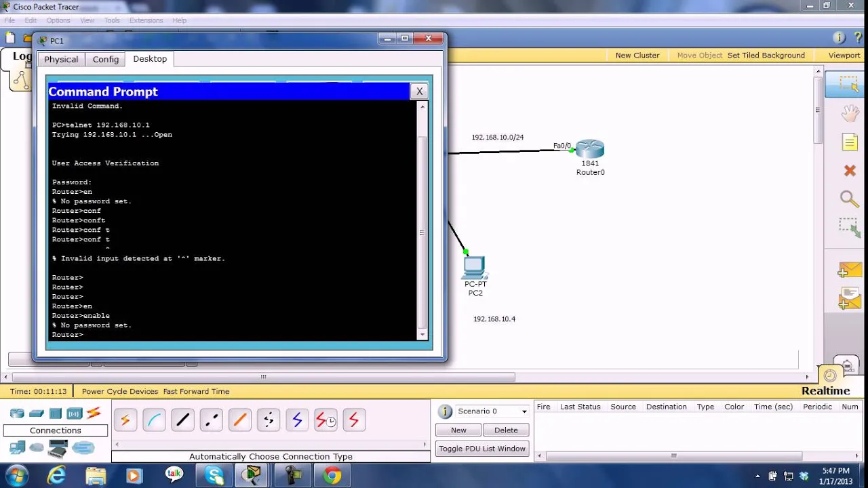
Task: Add a Simple PDU envelope
Action: click(850, 270)
